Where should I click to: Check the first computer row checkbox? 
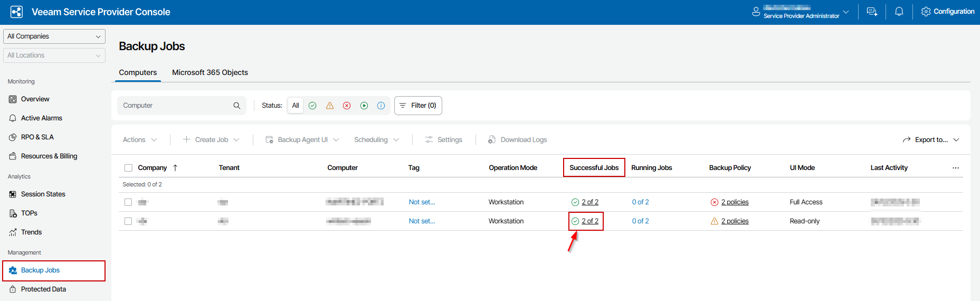click(x=128, y=202)
